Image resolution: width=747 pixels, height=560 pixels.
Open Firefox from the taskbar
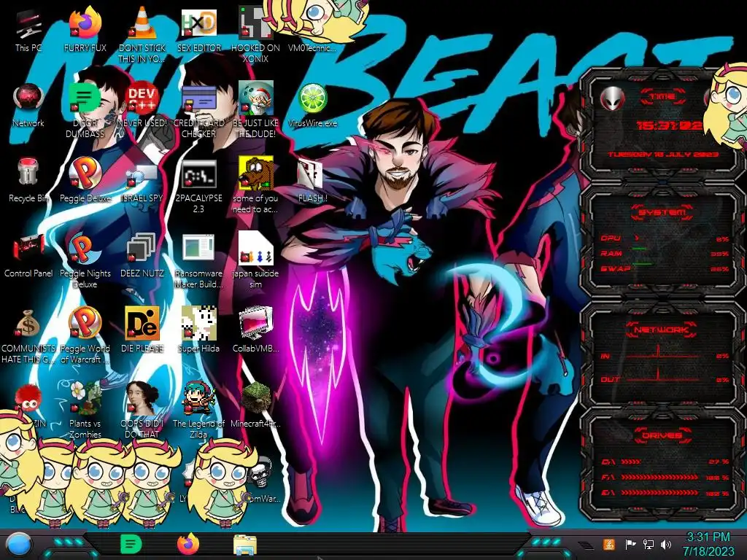[x=188, y=544]
